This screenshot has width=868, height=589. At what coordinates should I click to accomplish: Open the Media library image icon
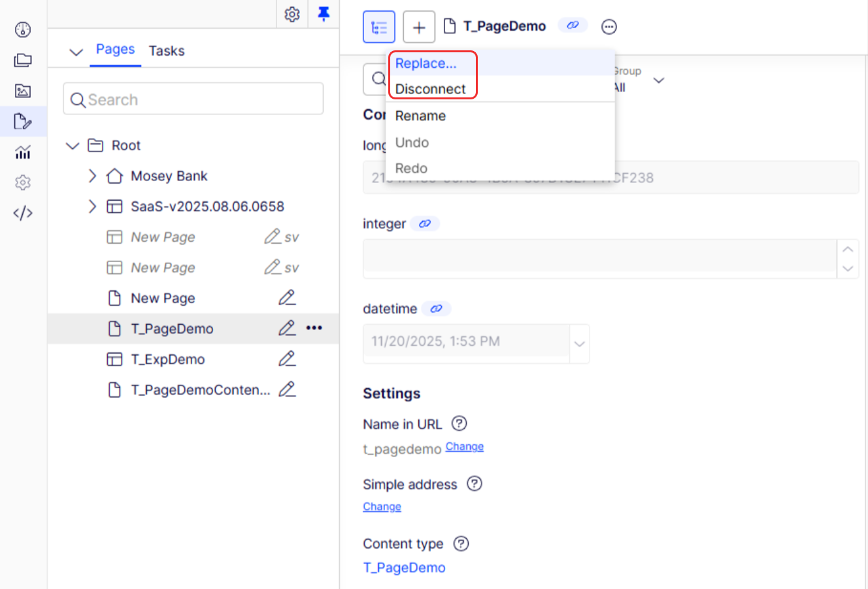(x=22, y=91)
